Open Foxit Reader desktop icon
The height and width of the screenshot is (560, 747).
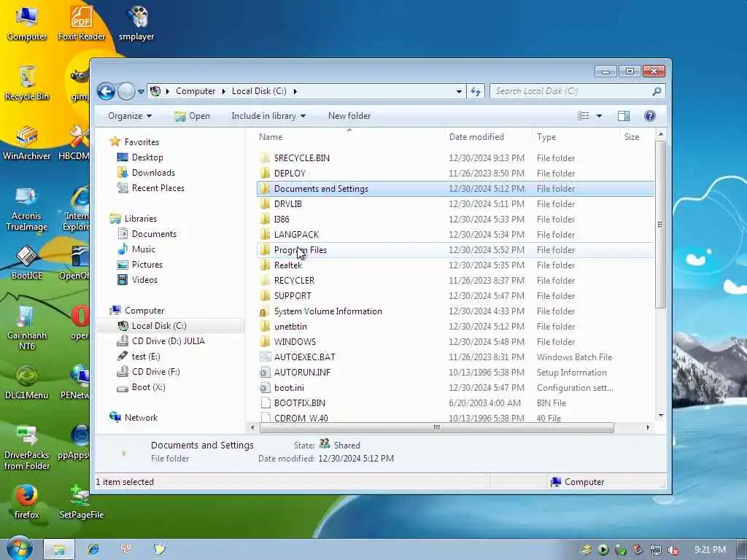(x=82, y=23)
